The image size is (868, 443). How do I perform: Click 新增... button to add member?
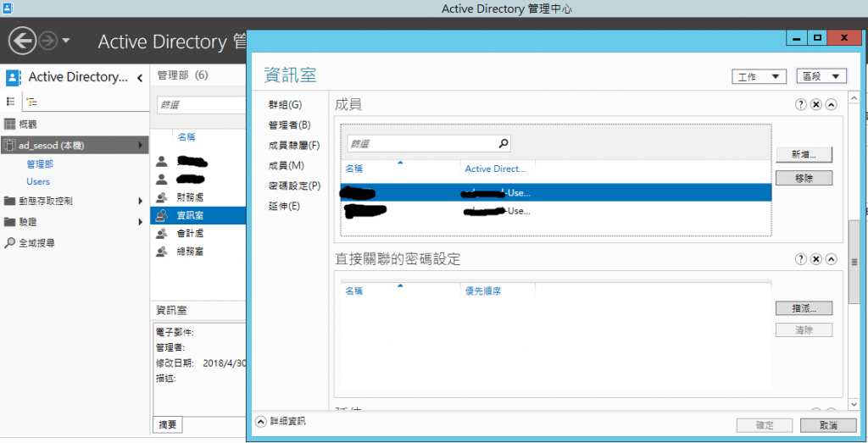tap(804, 155)
